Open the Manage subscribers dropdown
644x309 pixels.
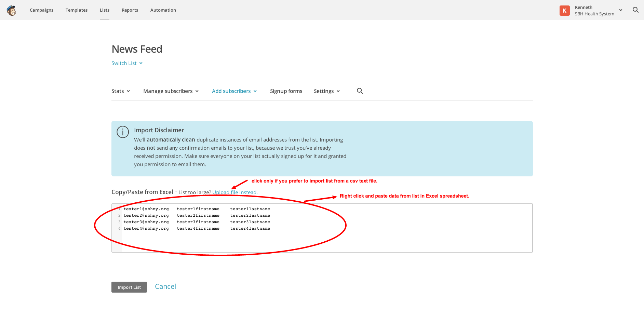pos(171,91)
